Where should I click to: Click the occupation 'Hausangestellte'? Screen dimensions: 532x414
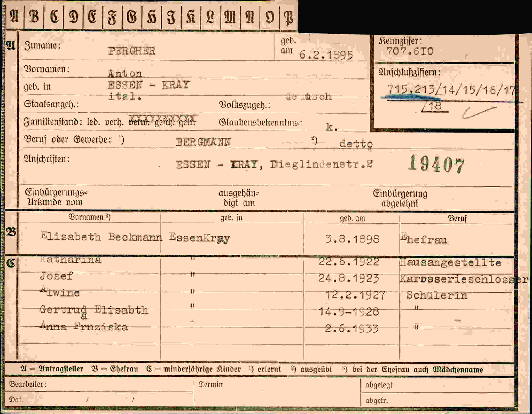tap(450, 263)
